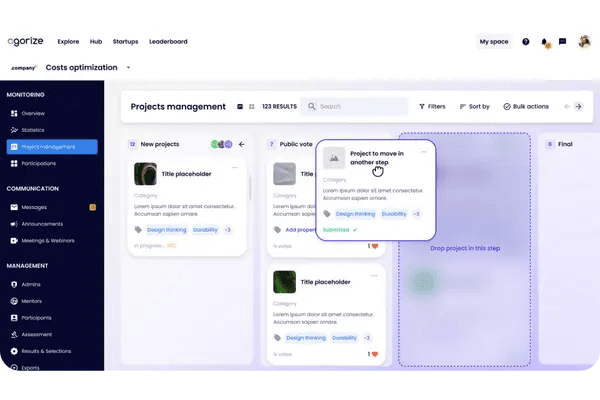Open New projects column member avatars
Screen dimensions: 600x400
tap(222, 144)
